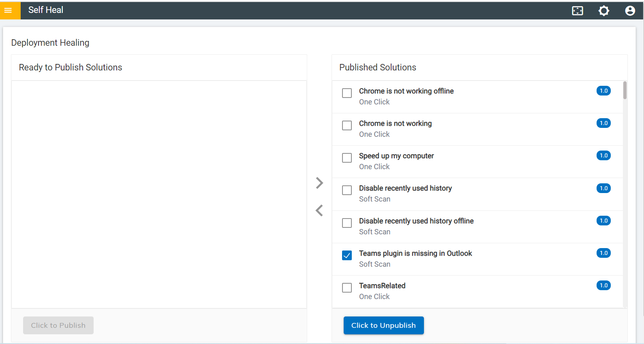Enable the TeamsRelated solution checkbox
Screen dimensions: 644x344
tap(347, 288)
